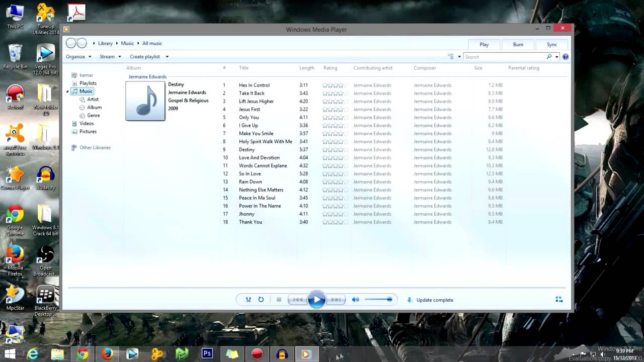Open the Burn tab
Viewport: 644px width, 362px height.
[518, 44]
